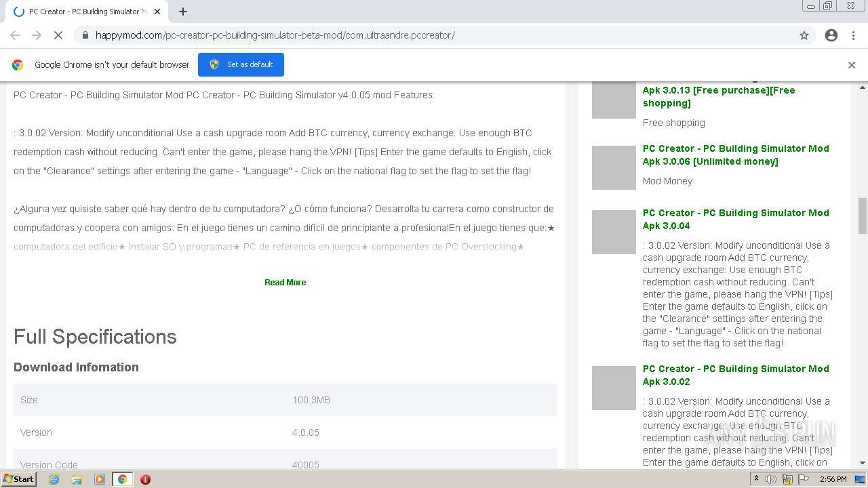Show hidden system tray icons

(x=756, y=479)
